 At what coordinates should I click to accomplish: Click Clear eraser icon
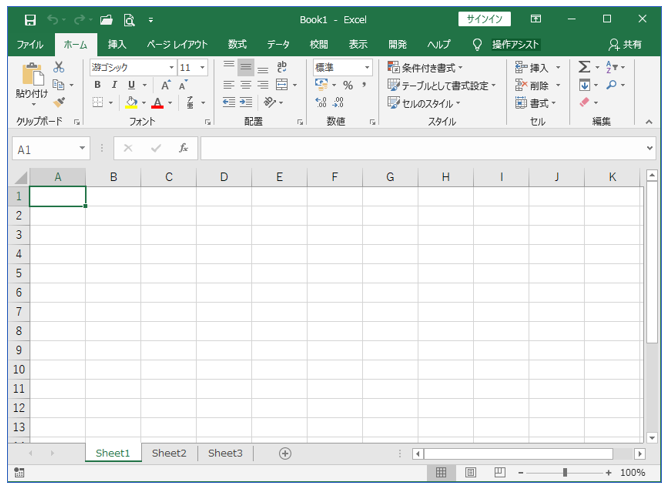(585, 102)
